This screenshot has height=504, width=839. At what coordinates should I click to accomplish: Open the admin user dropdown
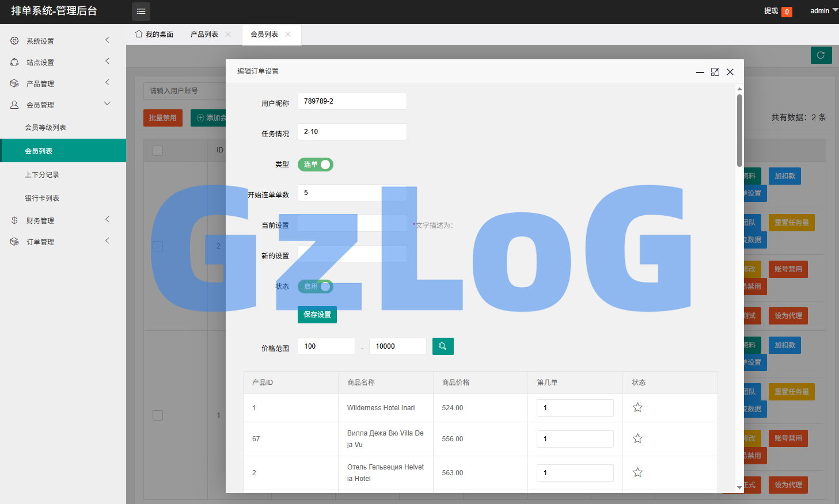(x=823, y=11)
